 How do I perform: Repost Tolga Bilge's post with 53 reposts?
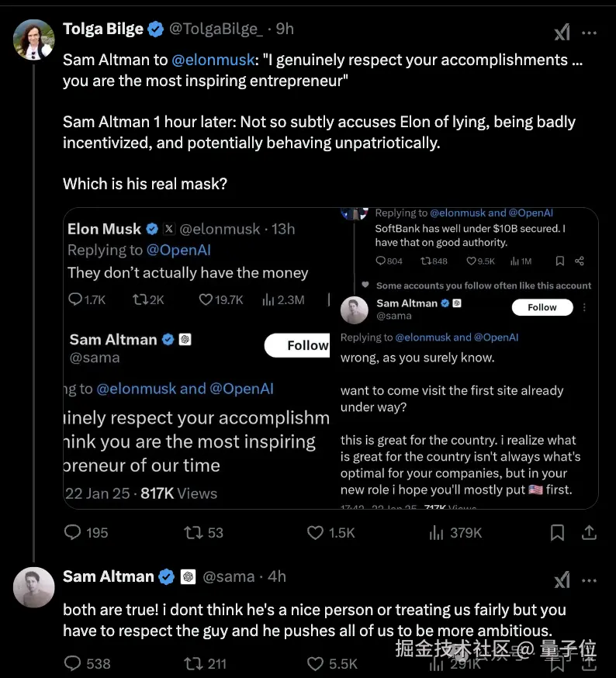192,532
